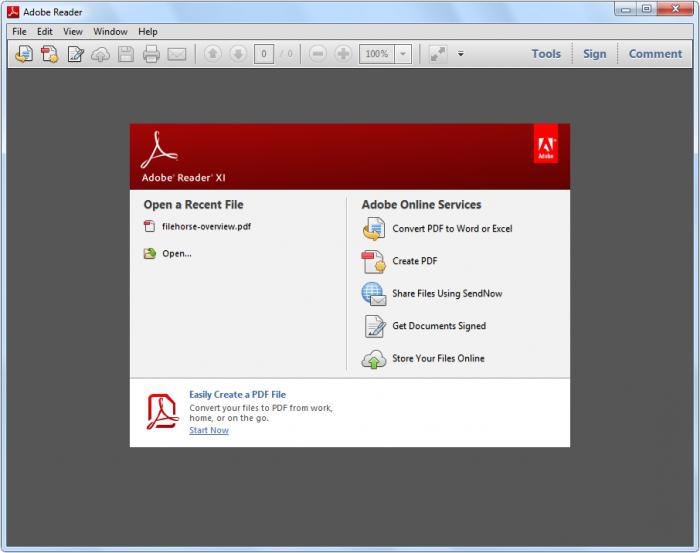Screen dimensions: 700x553
Task: Choose Get Documents Signed
Action: pos(439,326)
